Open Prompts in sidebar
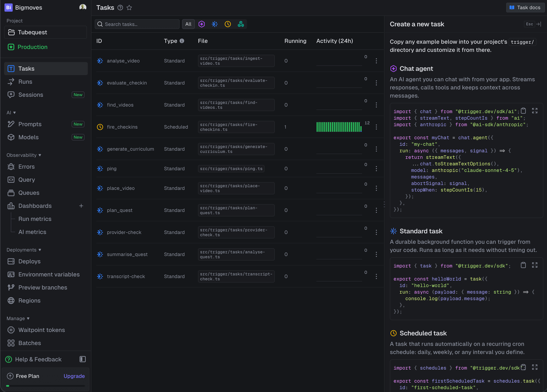 click(x=46, y=124)
